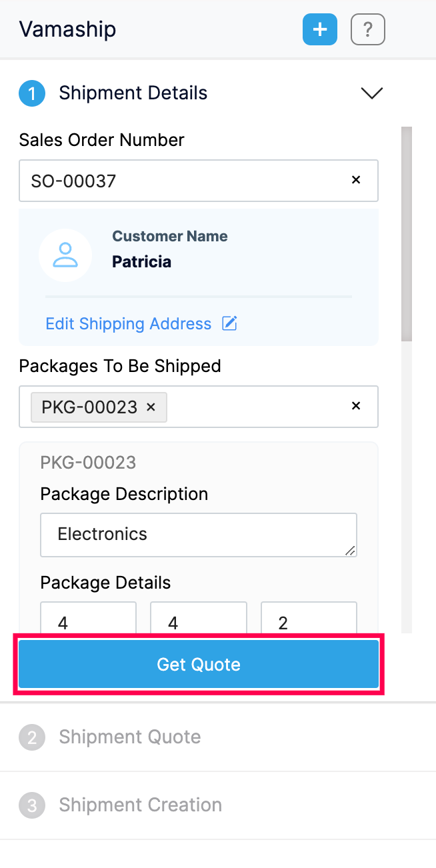The width and height of the screenshot is (436, 868).
Task: Open the Shipment Creation step
Action: (x=140, y=805)
